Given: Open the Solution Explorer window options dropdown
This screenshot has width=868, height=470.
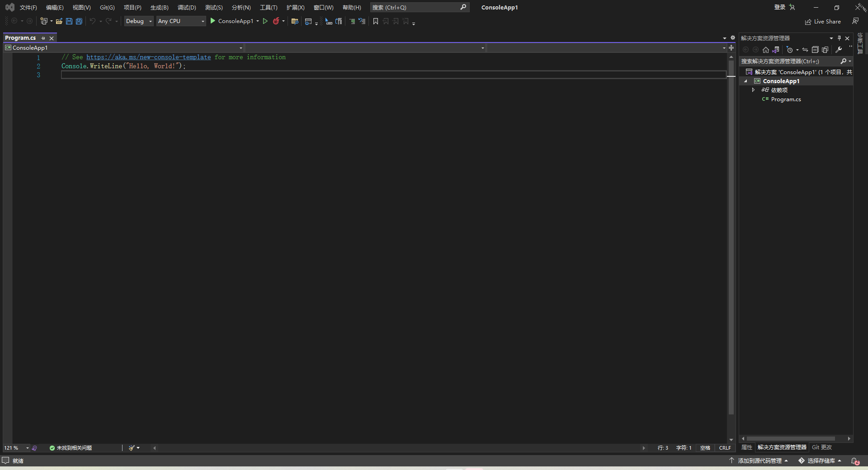Looking at the screenshot, I should click(x=831, y=38).
